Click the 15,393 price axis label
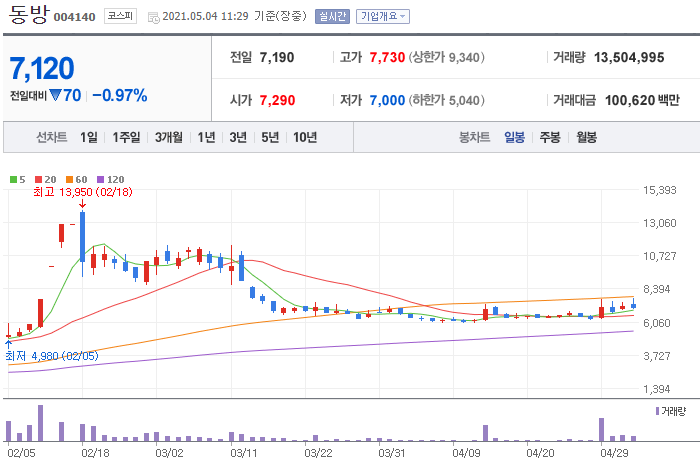Viewport: 700px width, 470px height. [660, 190]
